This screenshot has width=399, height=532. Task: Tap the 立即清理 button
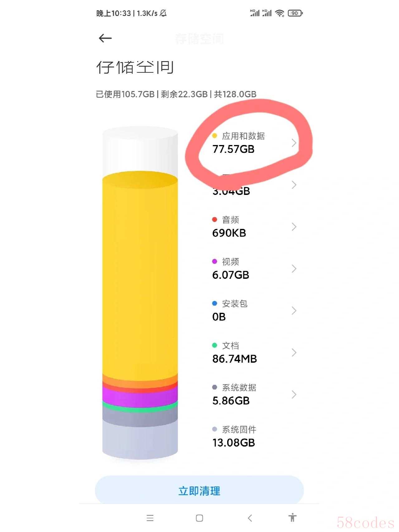pyautogui.click(x=199, y=491)
